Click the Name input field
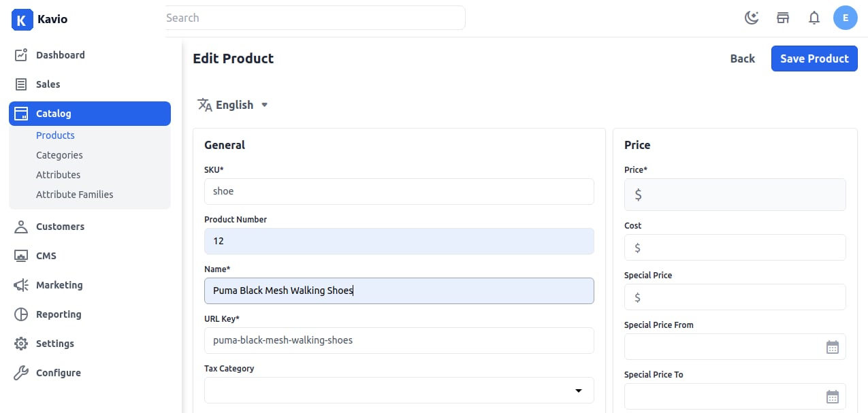This screenshot has height=413, width=868. tap(399, 291)
